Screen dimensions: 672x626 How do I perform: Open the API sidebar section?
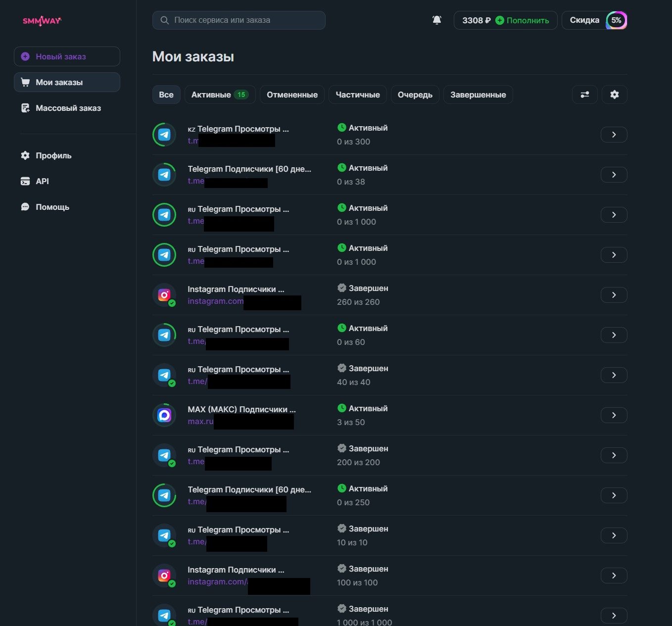point(42,181)
